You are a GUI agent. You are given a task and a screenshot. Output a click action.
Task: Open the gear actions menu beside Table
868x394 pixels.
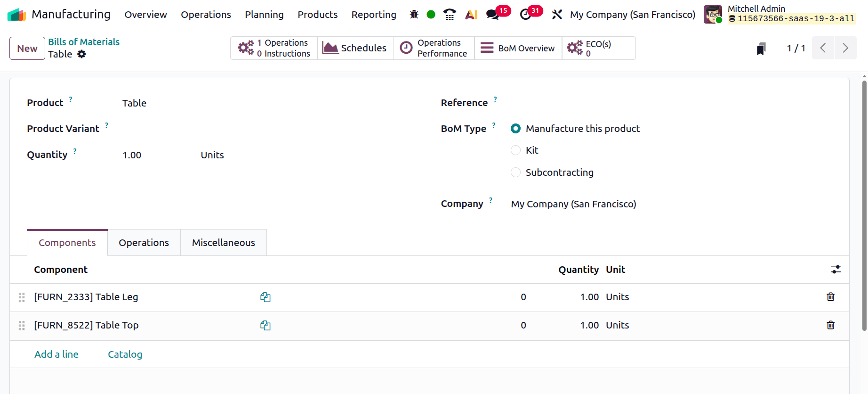tap(82, 54)
